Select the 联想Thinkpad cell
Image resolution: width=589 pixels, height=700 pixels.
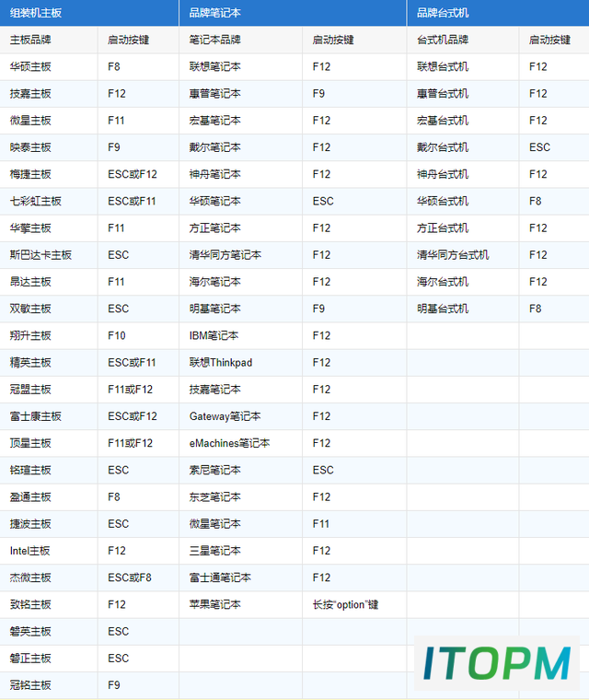240,363
